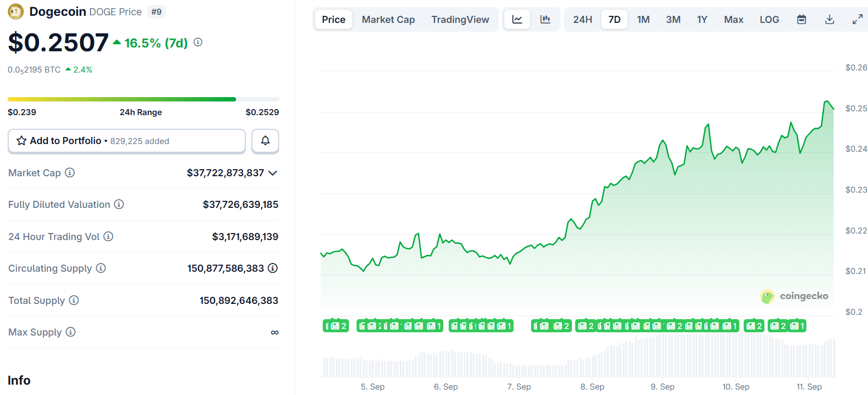Show 24 Hour Trading Vol info icon
The width and height of the screenshot is (868, 395).
(x=108, y=236)
